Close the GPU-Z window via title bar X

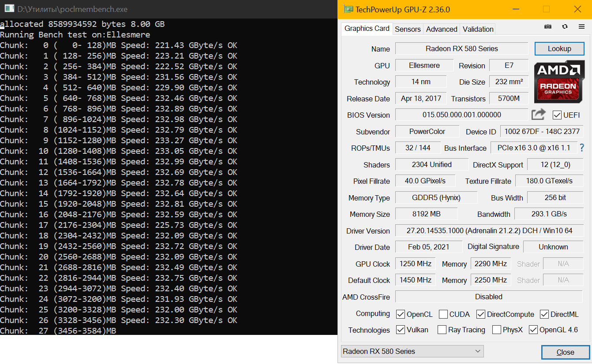coord(577,9)
